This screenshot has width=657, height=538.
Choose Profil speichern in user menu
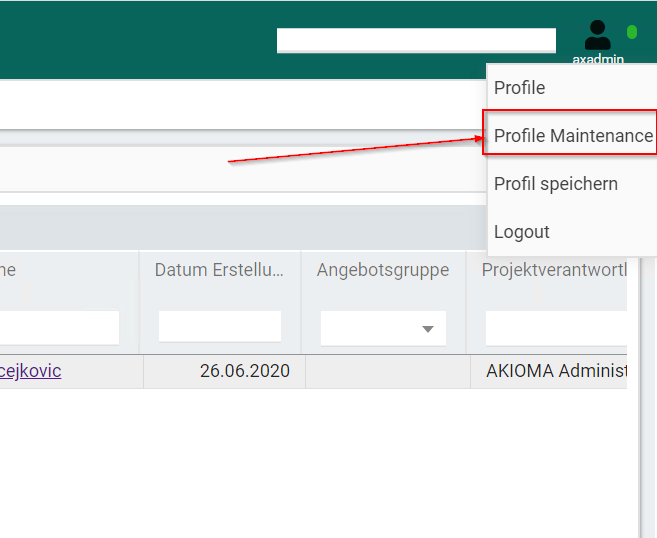[556, 184]
